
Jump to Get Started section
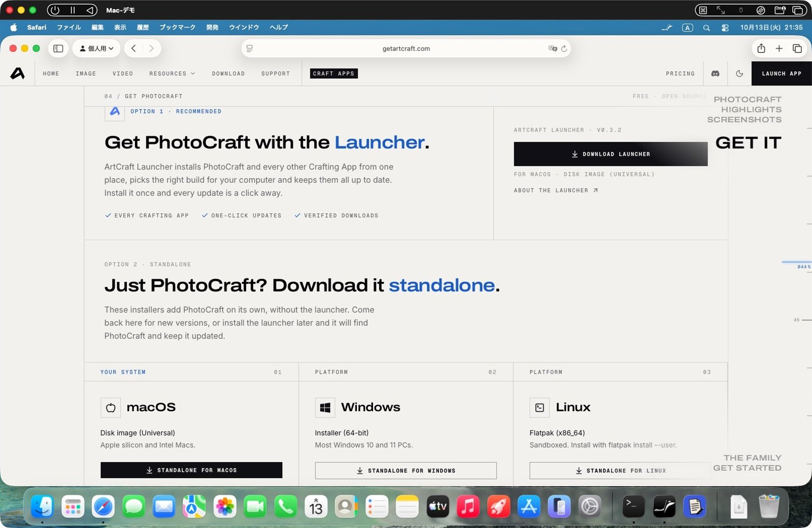tap(747, 468)
